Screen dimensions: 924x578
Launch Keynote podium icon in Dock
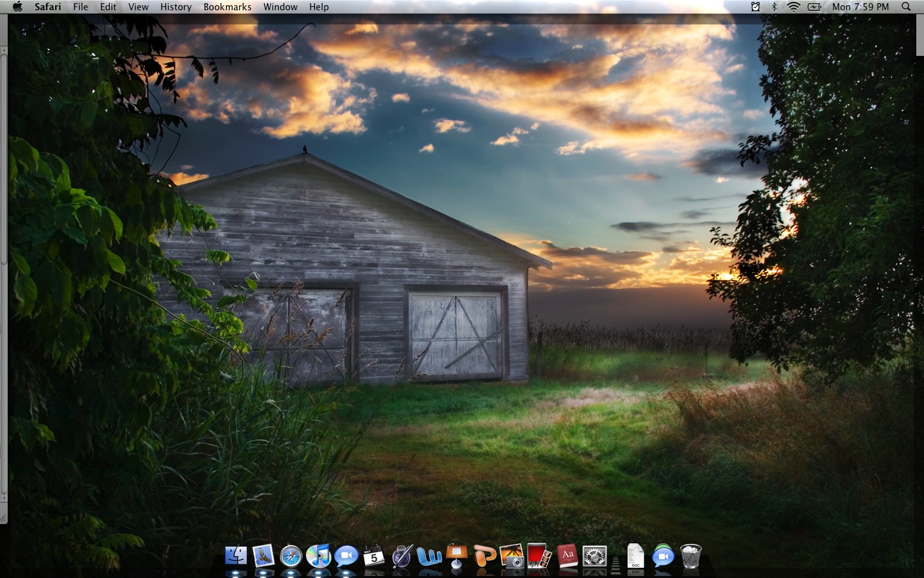[x=456, y=556]
